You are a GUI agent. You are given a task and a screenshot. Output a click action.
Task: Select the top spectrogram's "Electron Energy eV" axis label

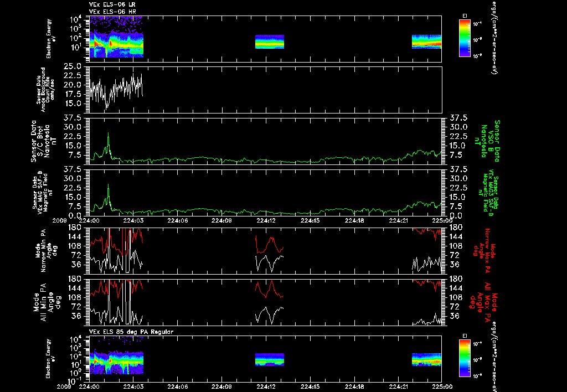point(51,39)
